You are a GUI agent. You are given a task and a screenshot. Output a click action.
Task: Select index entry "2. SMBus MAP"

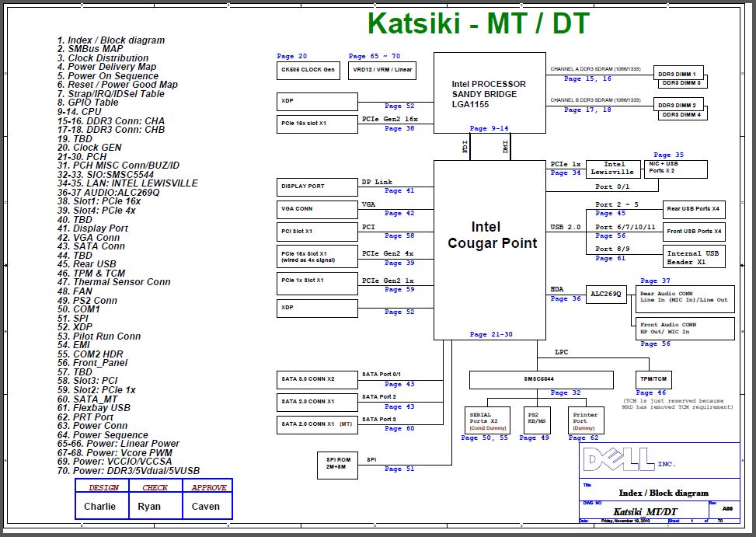90,49
